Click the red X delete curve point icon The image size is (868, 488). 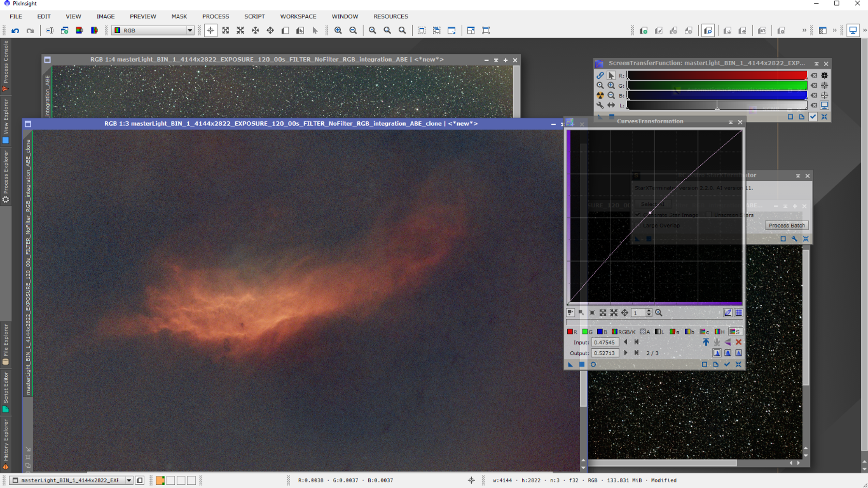(738, 342)
